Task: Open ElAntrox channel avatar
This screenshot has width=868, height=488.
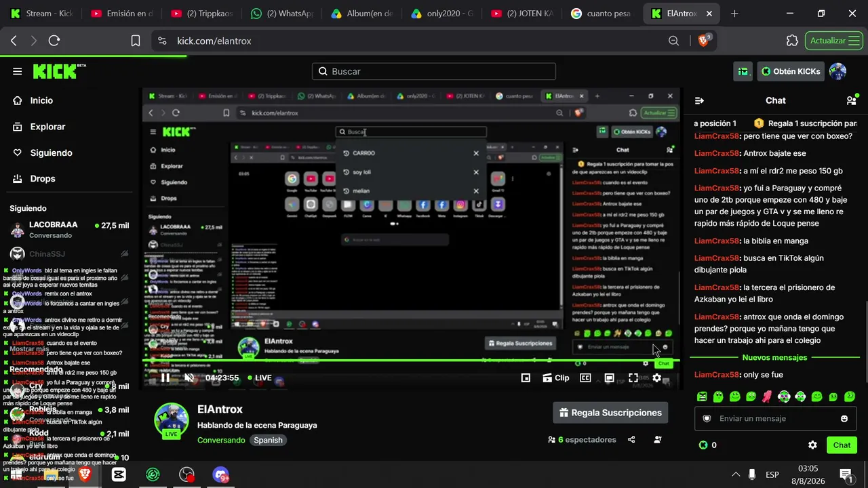Action: click(172, 420)
